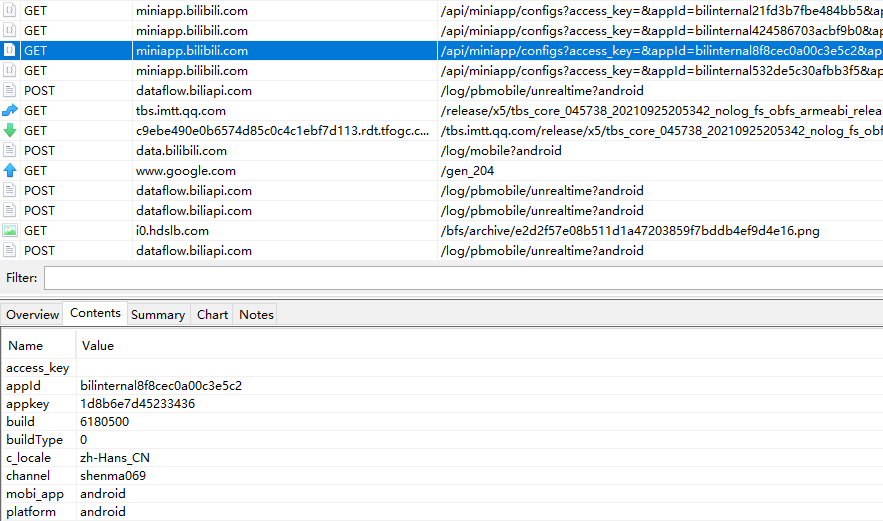The width and height of the screenshot is (883, 521).
Task: Open the Summary tab
Action: coord(158,314)
